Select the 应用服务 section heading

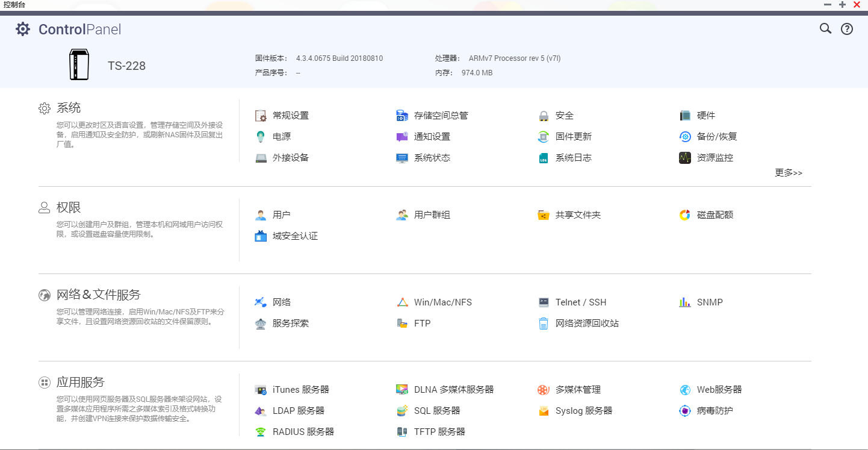[81, 382]
